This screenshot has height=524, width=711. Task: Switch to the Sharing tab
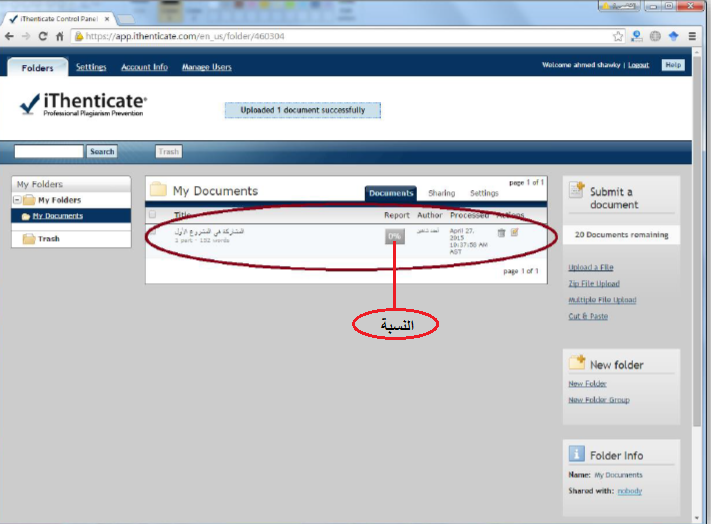pyautogui.click(x=441, y=193)
